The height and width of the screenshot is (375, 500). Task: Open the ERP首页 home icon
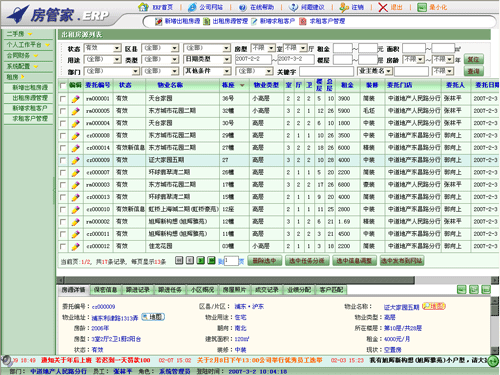pyautogui.click(x=143, y=7)
